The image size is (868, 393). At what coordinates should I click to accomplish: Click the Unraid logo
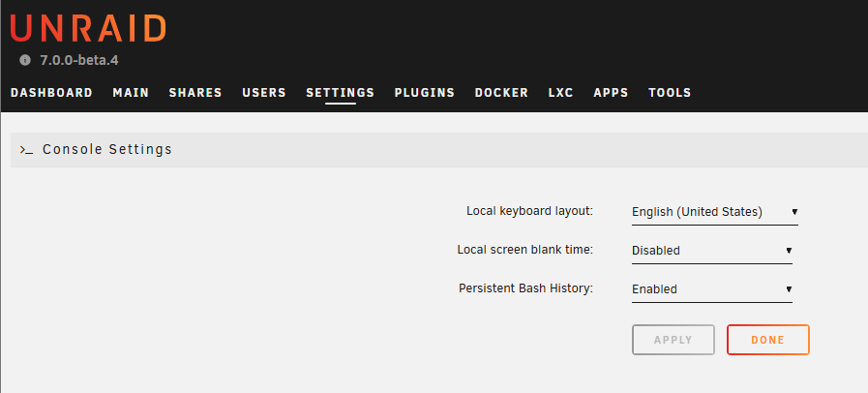[88, 28]
